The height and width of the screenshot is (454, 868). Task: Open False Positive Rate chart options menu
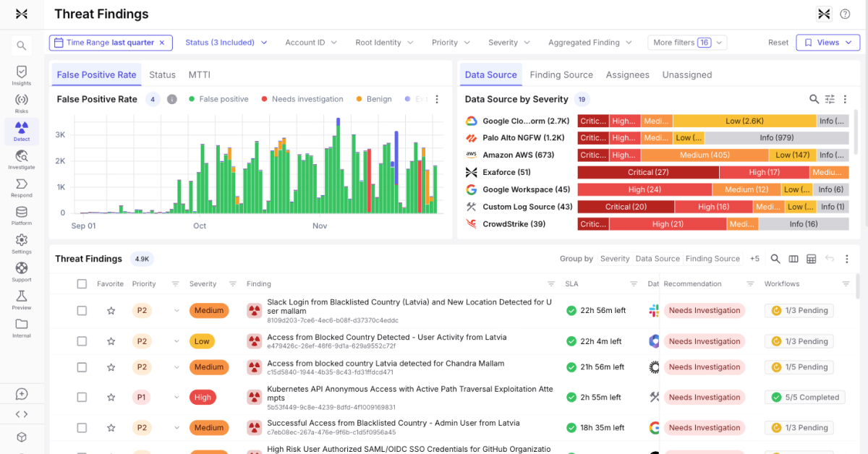(x=437, y=99)
